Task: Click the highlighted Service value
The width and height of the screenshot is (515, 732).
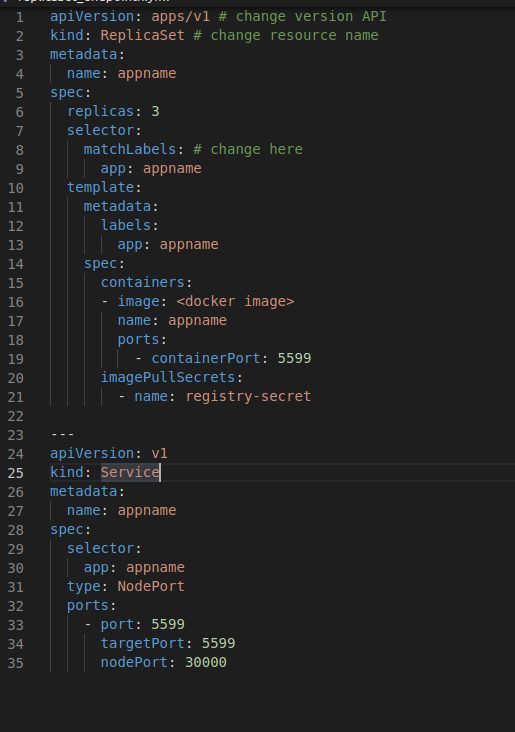Action: tap(130, 472)
